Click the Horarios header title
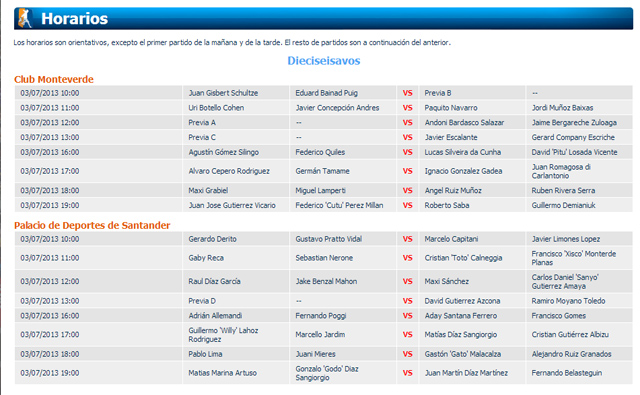The height and width of the screenshot is (395, 640). pyautogui.click(x=75, y=19)
